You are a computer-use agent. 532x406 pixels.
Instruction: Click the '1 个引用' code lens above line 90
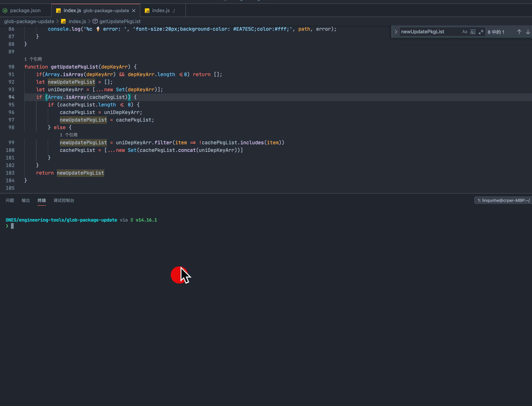pyautogui.click(x=33, y=59)
